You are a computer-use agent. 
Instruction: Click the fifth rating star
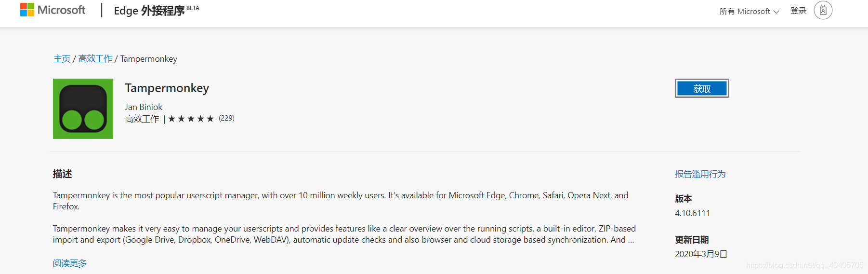(x=210, y=119)
